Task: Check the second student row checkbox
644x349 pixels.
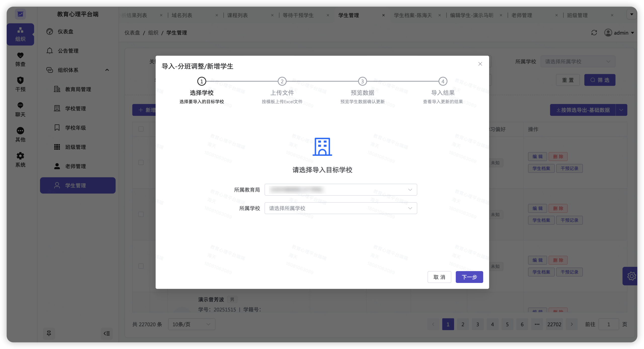Action: 141,214
